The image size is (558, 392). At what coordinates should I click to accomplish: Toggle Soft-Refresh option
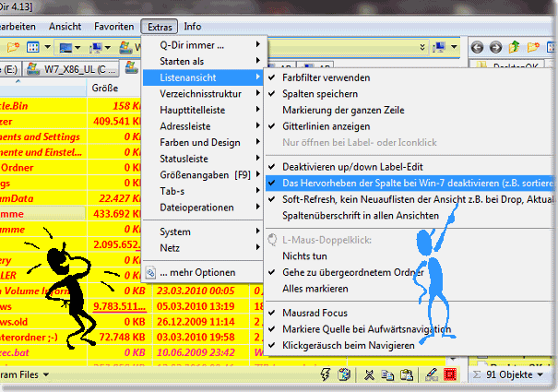(410, 199)
